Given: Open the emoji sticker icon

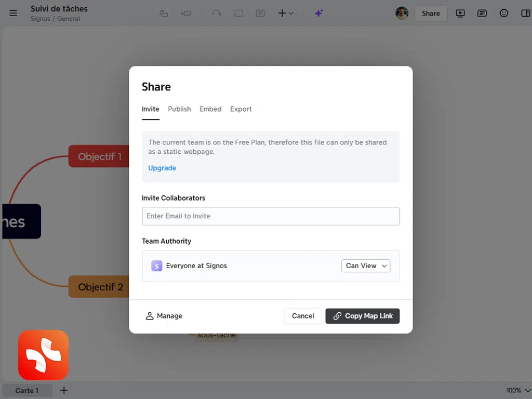Looking at the screenshot, I should click(x=504, y=14).
